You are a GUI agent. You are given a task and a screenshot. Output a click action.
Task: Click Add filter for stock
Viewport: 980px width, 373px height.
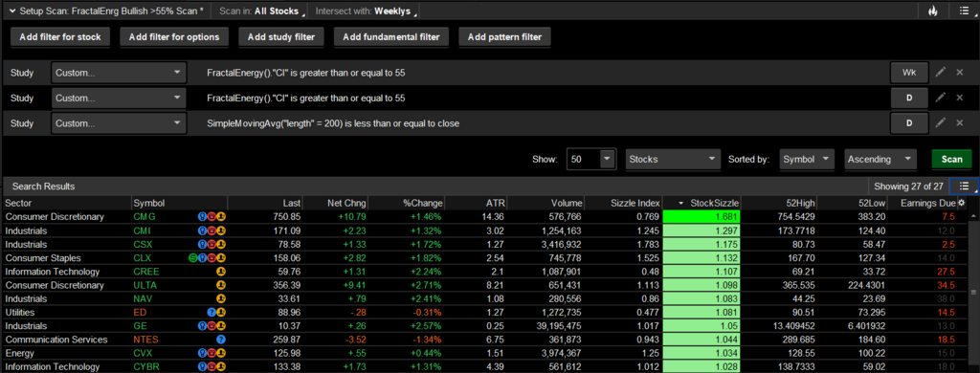[60, 37]
